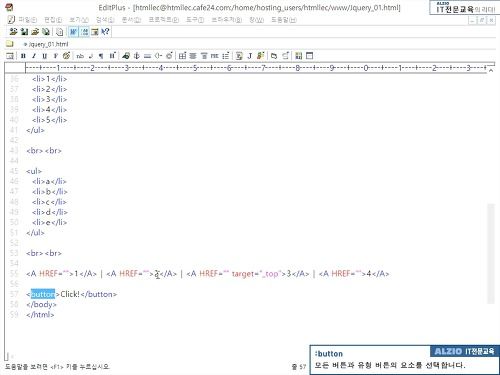Open the 보기(V) menu
Image resolution: width=500 pixels, height=375 pixels.
point(79,20)
